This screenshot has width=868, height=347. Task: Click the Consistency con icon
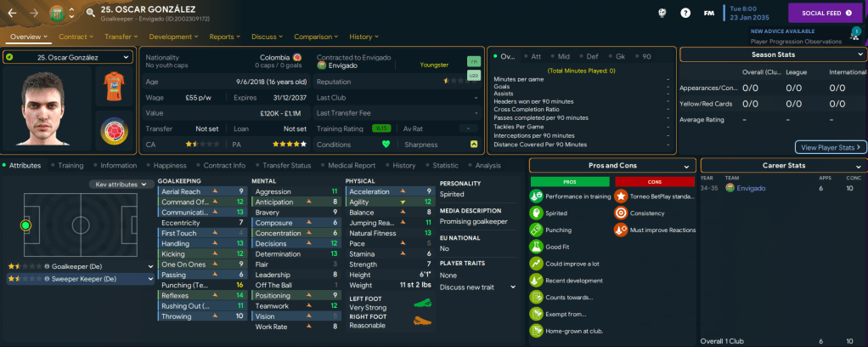[x=623, y=213]
